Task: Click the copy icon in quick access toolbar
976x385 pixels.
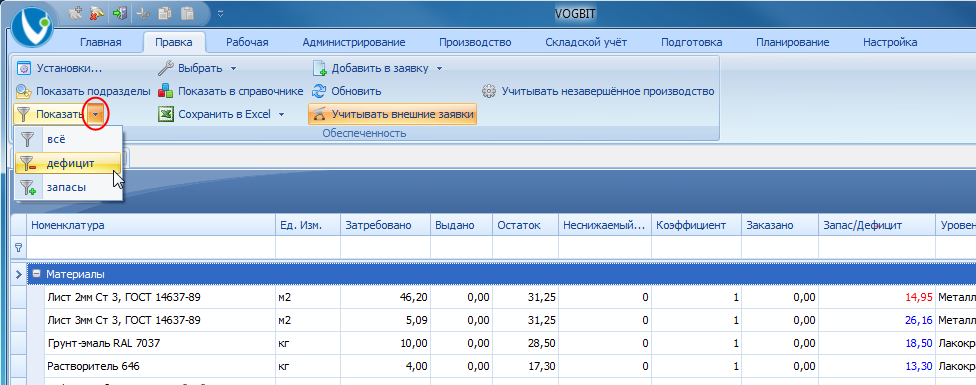Action: click(164, 12)
